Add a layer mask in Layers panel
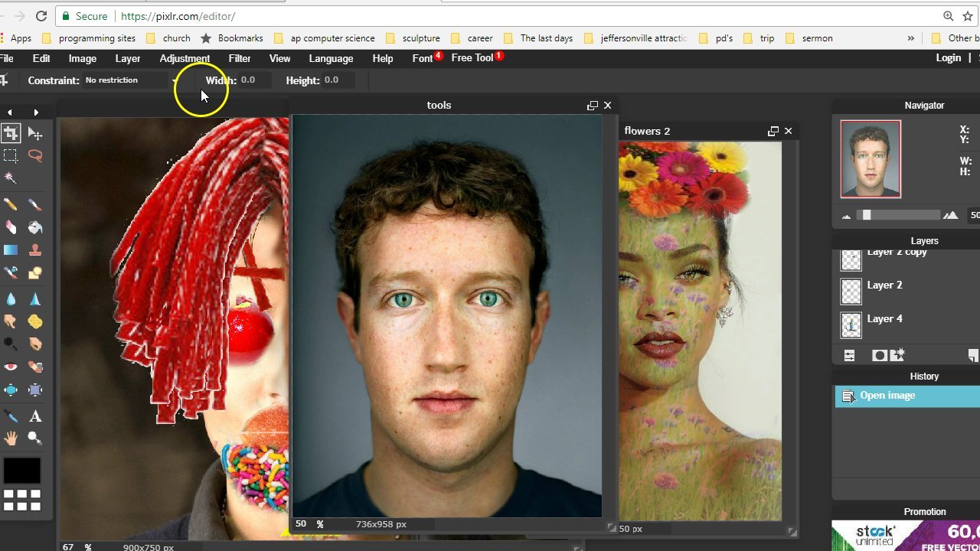This screenshot has height=551, width=980. (879, 355)
